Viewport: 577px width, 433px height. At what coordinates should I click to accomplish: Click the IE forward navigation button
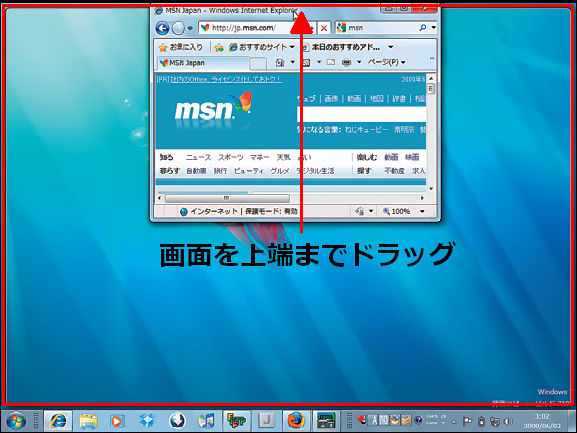point(178,28)
